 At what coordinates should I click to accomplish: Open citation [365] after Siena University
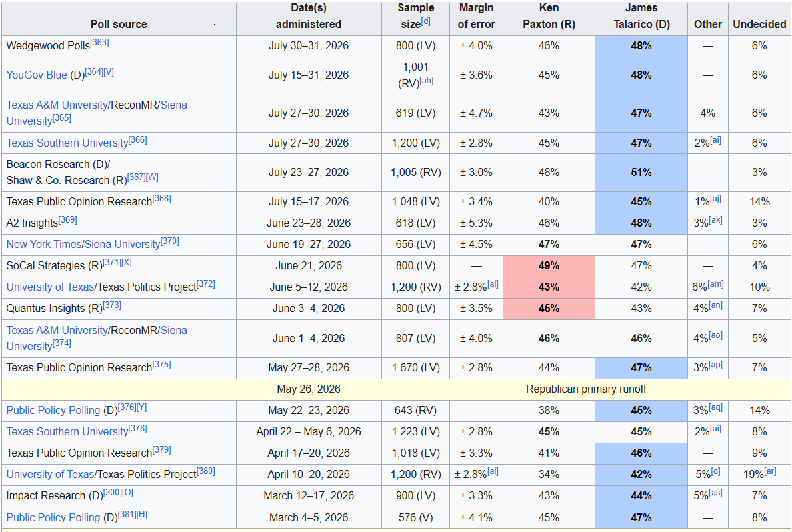(61, 118)
